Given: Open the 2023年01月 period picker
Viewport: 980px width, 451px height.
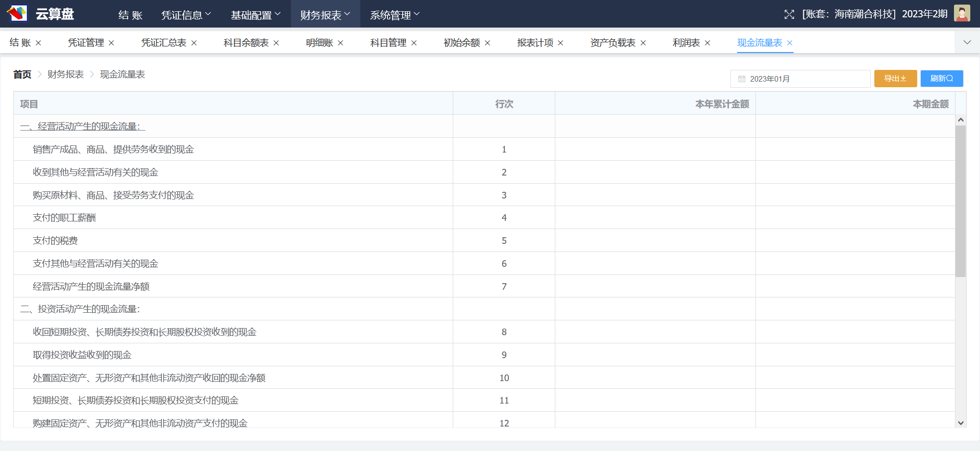Looking at the screenshot, I should tap(800, 79).
